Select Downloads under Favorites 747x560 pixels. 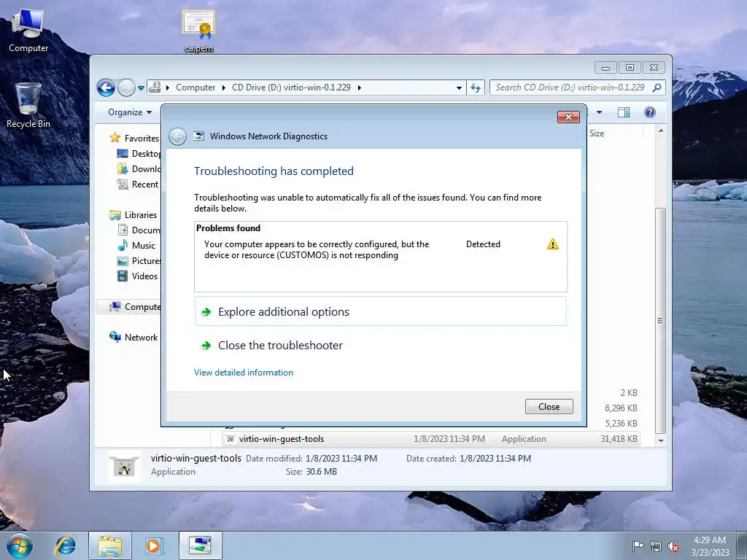coord(139,169)
